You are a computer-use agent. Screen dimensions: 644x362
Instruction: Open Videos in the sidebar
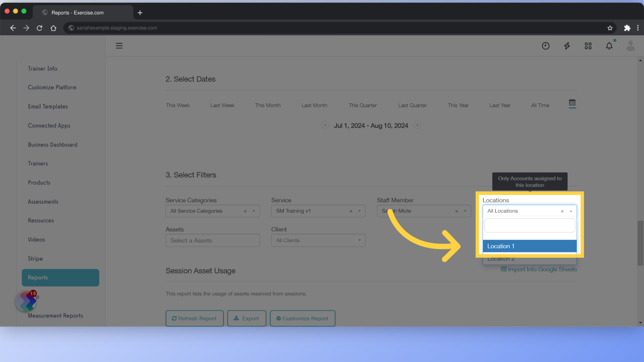pos(37,240)
